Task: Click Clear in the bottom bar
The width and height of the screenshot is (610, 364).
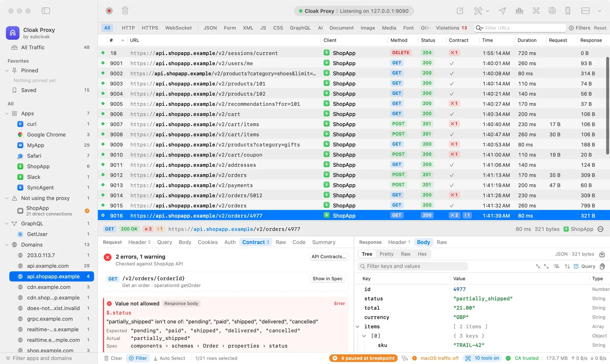Action: [x=113, y=358]
